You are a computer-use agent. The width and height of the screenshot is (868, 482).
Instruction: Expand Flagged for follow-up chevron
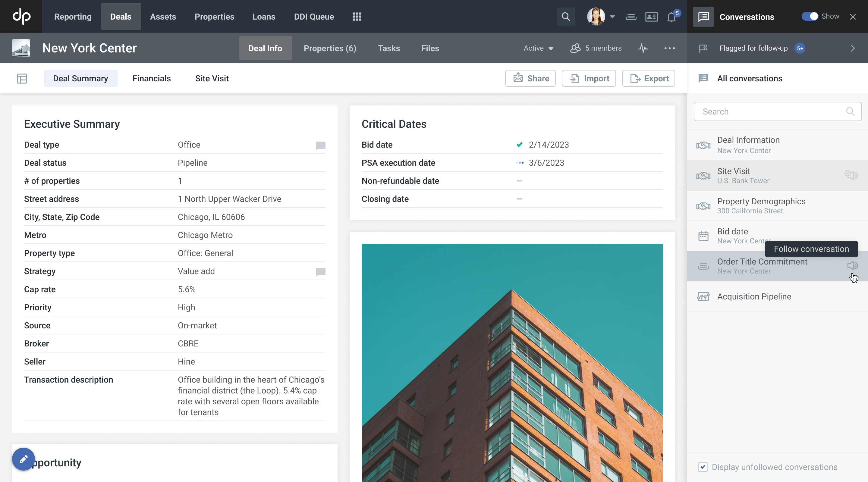tap(853, 48)
